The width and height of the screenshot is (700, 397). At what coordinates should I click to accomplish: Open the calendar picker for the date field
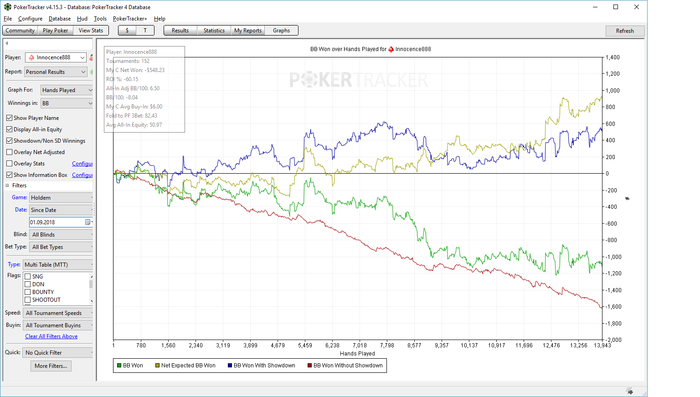click(x=88, y=222)
